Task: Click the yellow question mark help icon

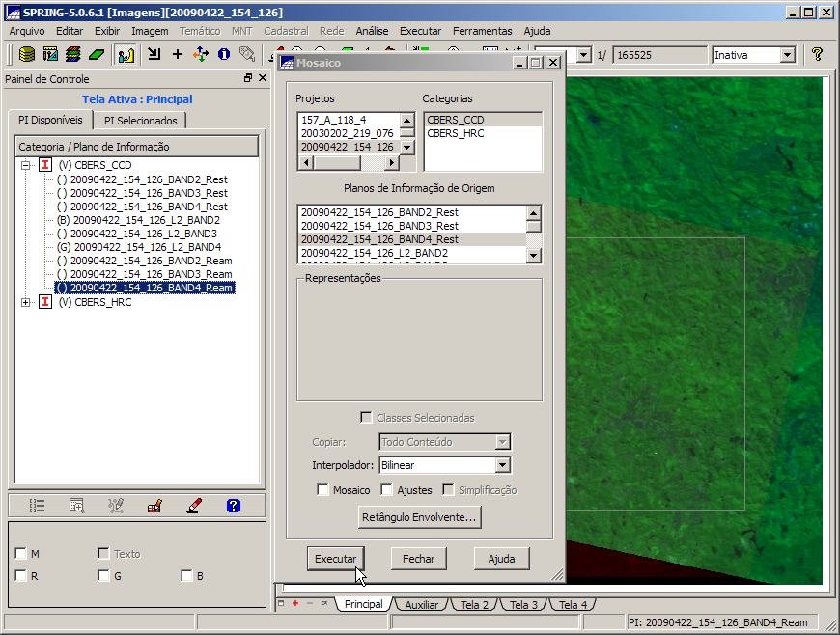Action: 817,55
